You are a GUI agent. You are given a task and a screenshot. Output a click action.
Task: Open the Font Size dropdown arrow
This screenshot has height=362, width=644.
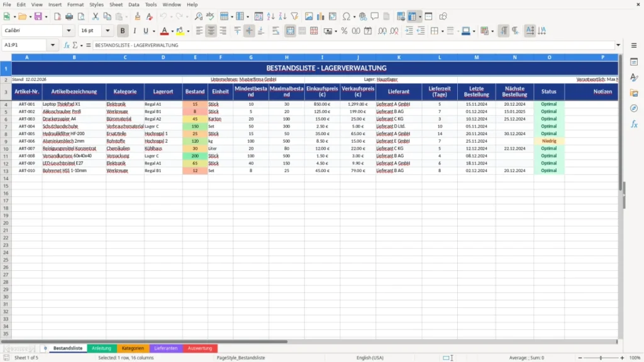pyautogui.click(x=108, y=31)
